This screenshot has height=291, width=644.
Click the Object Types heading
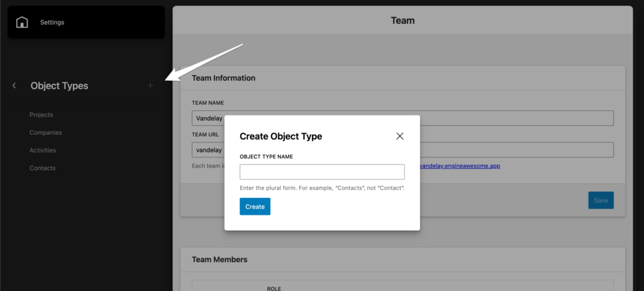click(59, 86)
